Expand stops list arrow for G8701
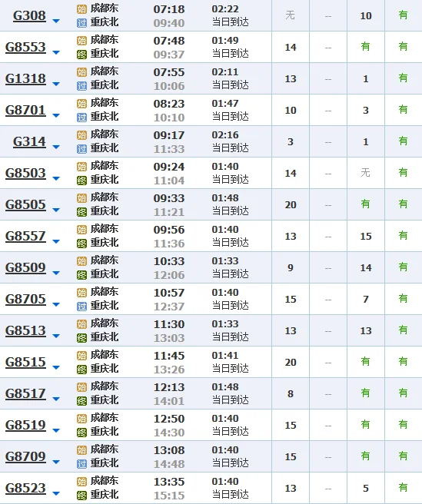This screenshot has width=422, height=504. coord(56,116)
